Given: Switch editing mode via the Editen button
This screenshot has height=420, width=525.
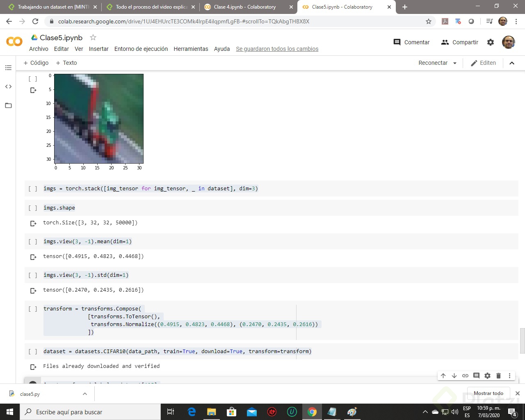Looking at the screenshot, I should [483, 63].
